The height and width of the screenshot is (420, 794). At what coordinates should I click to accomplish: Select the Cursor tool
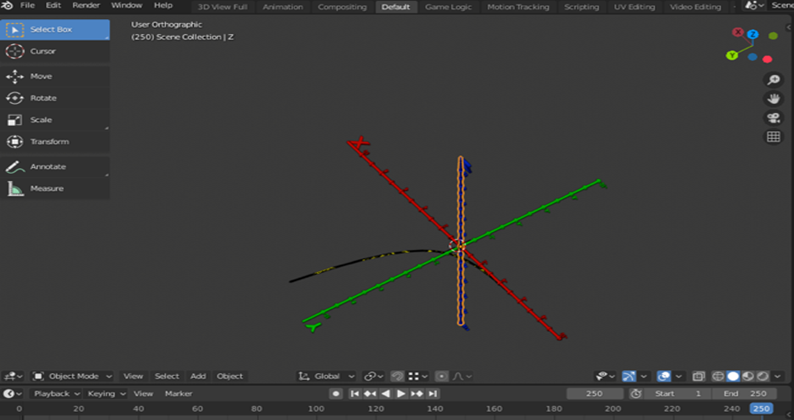coord(42,51)
